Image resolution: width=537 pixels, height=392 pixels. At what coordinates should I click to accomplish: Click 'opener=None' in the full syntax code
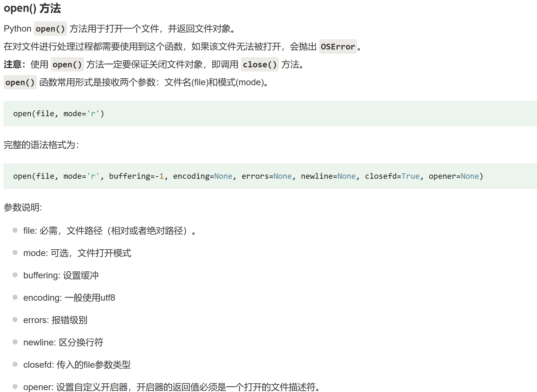pos(454,176)
